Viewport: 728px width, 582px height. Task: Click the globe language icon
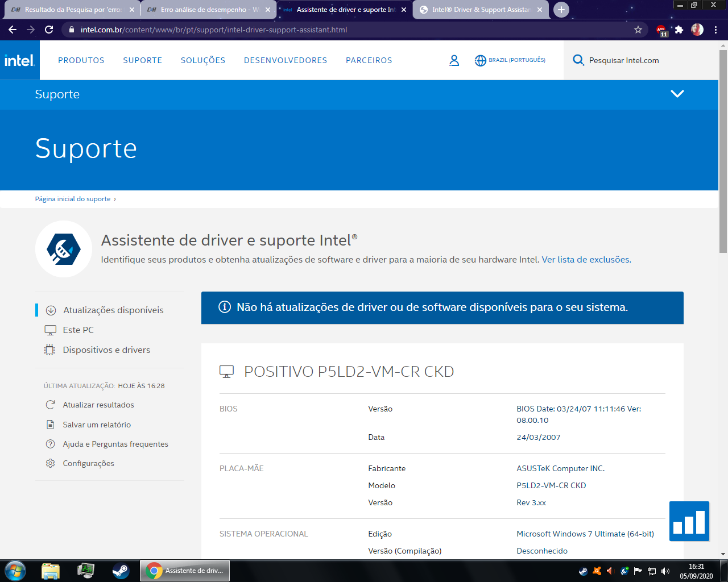coord(481,60)
